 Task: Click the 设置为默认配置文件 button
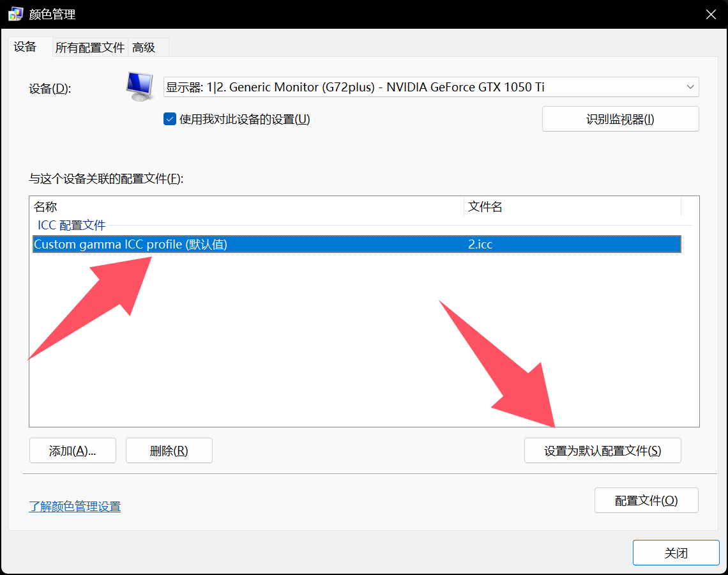(602, 450)
